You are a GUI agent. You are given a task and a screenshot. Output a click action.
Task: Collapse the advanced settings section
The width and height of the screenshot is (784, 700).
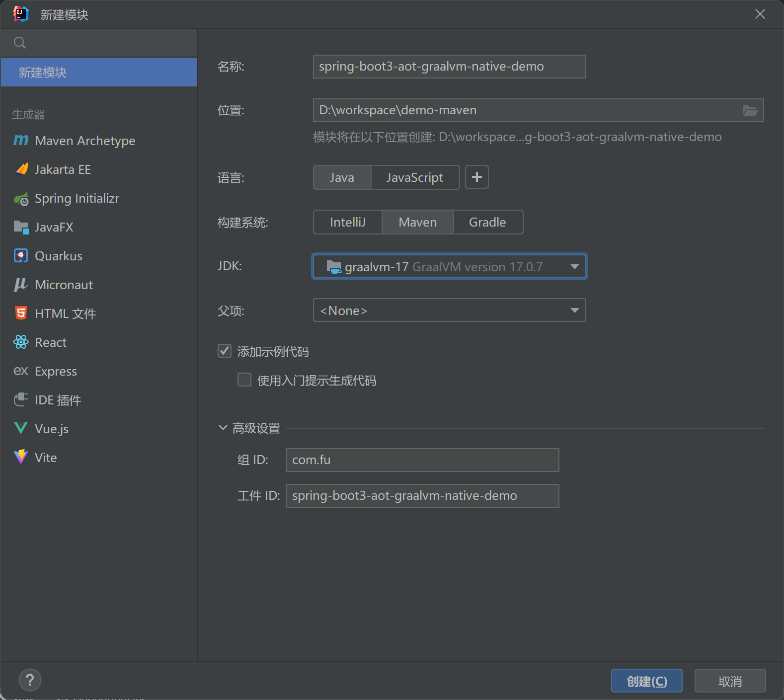pos(223,428)
